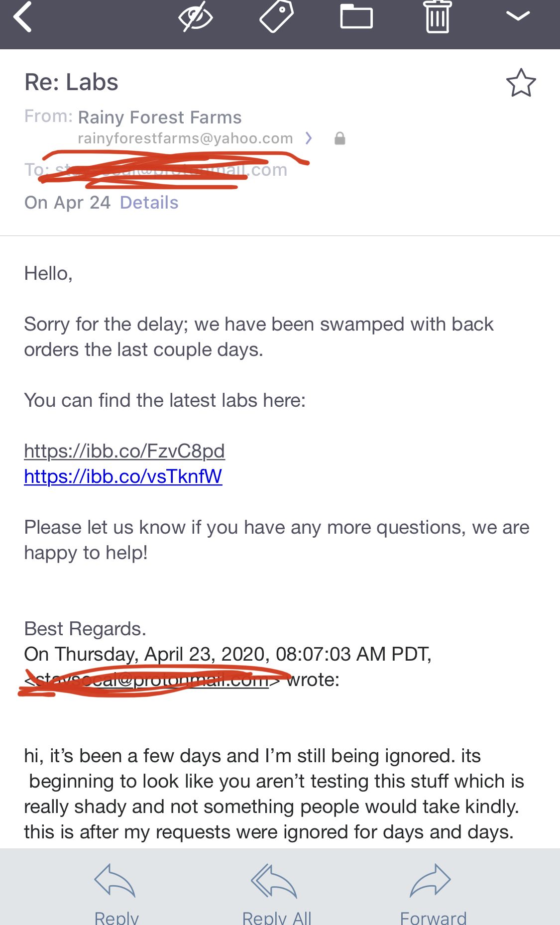Tap the Reply All double-arrow icon
The width and height of the screenshot is (560, 925).
275,881
